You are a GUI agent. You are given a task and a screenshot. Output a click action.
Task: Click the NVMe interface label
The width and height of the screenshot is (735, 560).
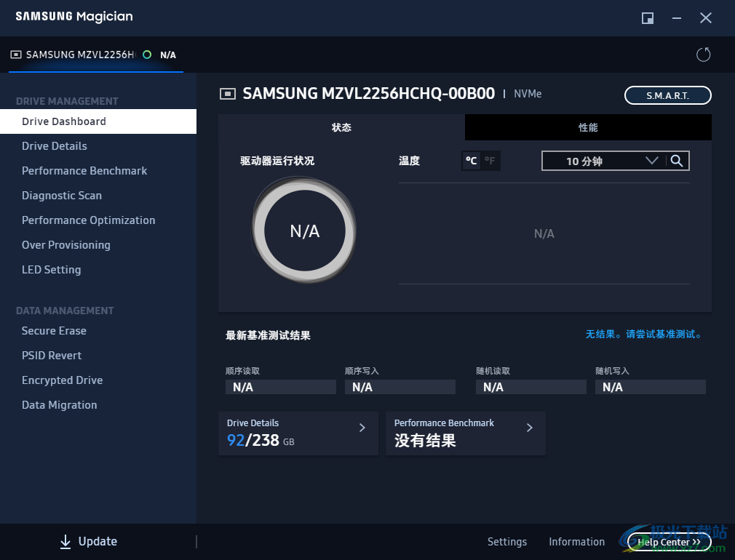tap(528, 95)
